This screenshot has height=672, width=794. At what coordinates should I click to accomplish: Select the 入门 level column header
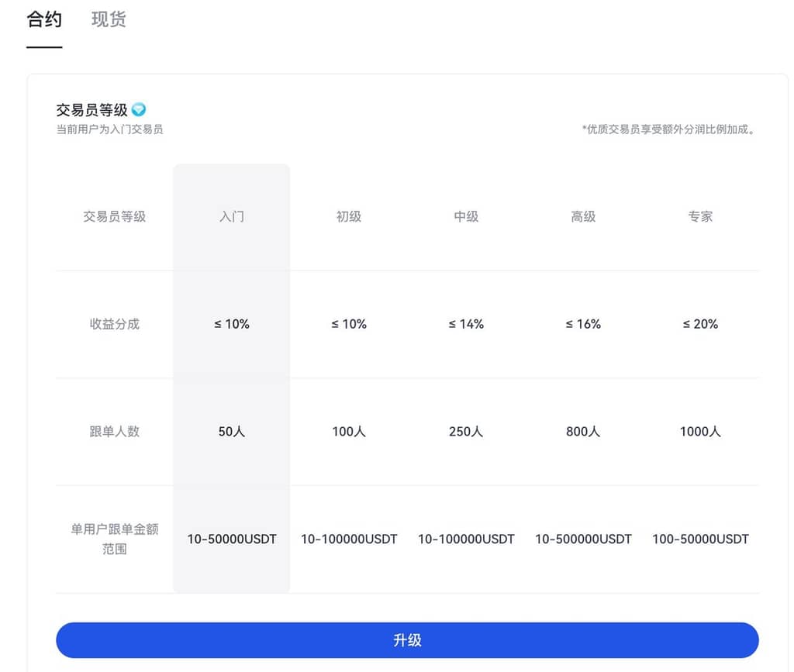(231, 216)
